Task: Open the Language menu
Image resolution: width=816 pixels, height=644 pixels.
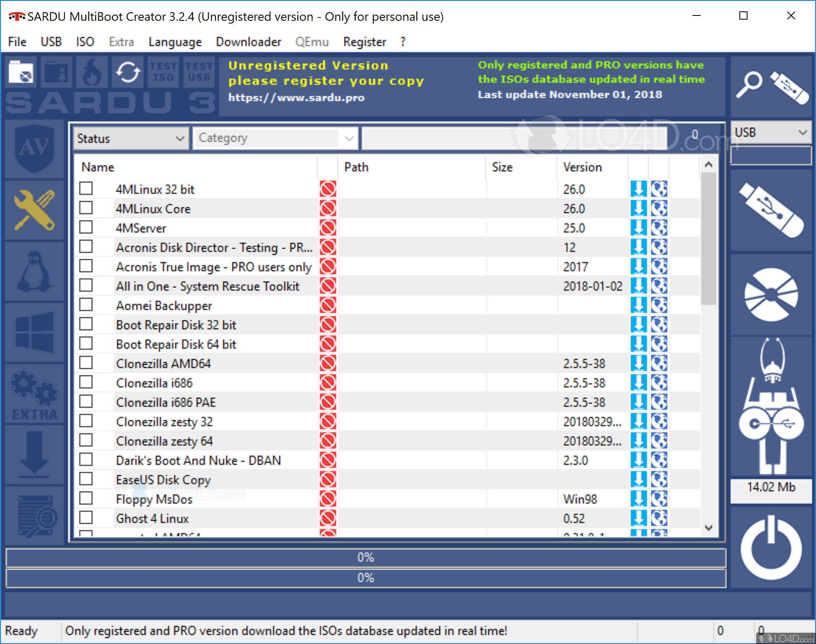Action: click(x=175, y=42)
